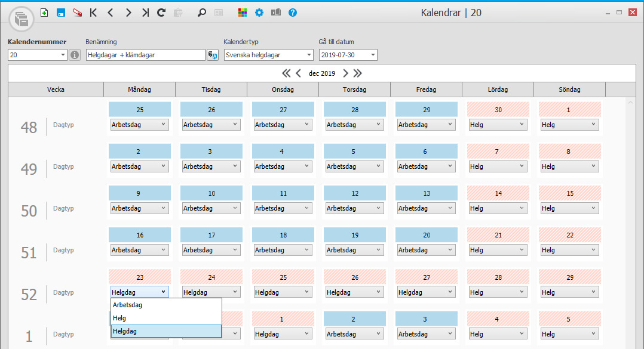Open the colored grid icon

tap(243, 13)
